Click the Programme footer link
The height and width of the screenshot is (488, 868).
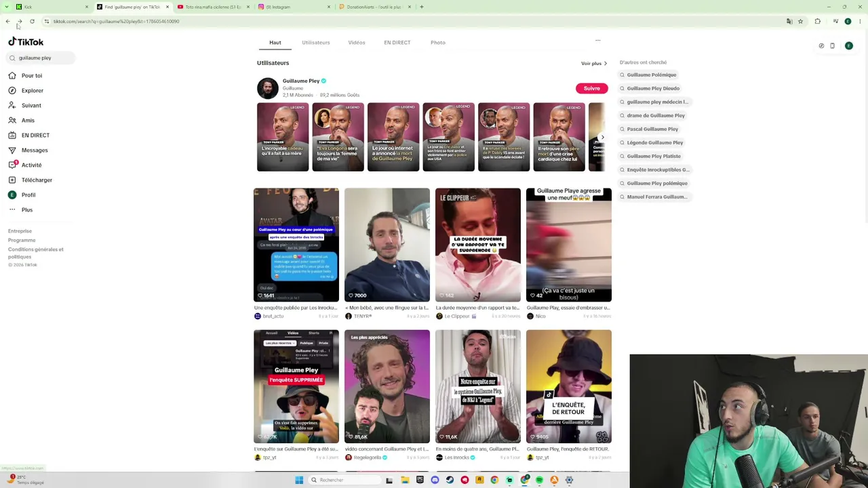point(22,240)
